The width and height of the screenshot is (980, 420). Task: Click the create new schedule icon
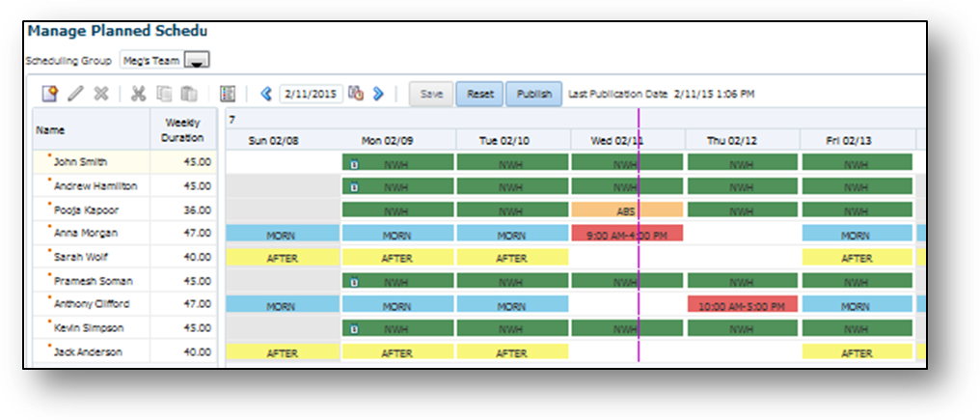click(50, 94)
